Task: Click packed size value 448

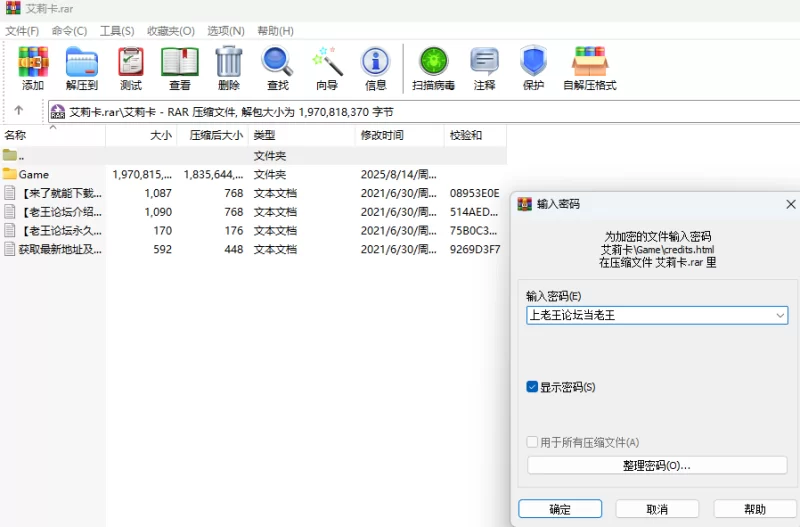Action: (234, 249)
